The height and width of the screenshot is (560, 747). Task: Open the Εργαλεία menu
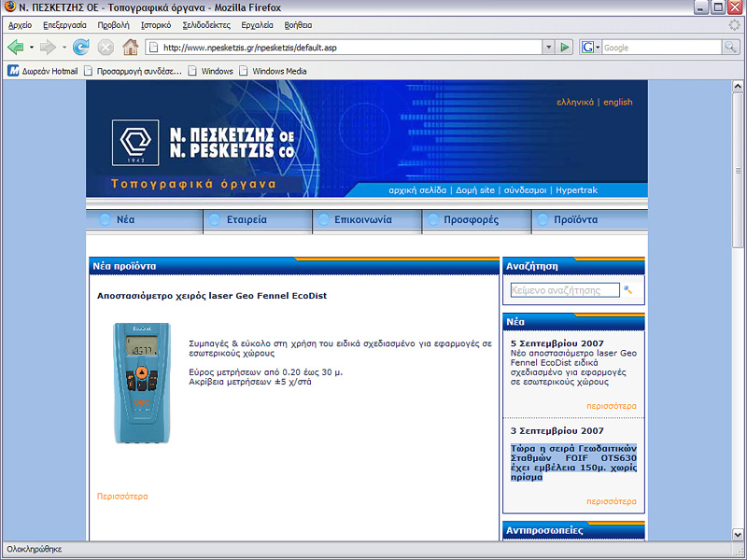(x=258, y=25)
